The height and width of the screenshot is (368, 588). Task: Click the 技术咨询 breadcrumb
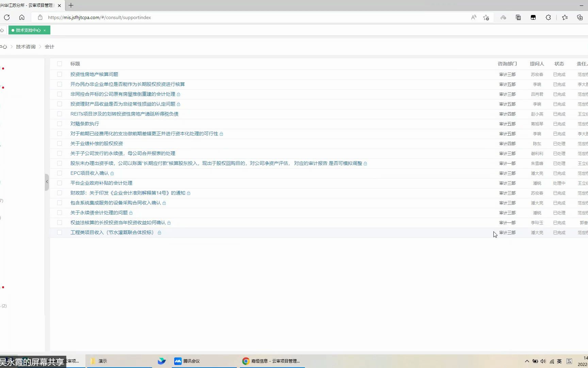(x=26, y=47)
